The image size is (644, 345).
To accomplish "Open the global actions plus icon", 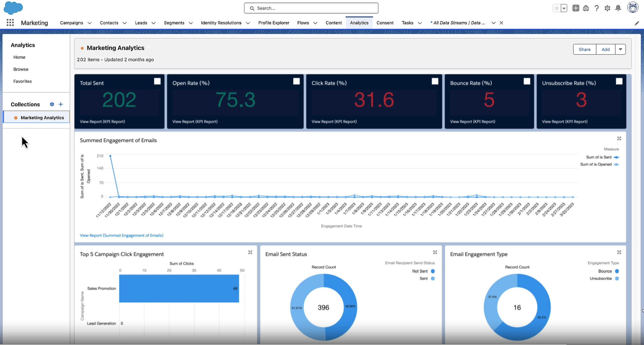I will coord(576,8).
